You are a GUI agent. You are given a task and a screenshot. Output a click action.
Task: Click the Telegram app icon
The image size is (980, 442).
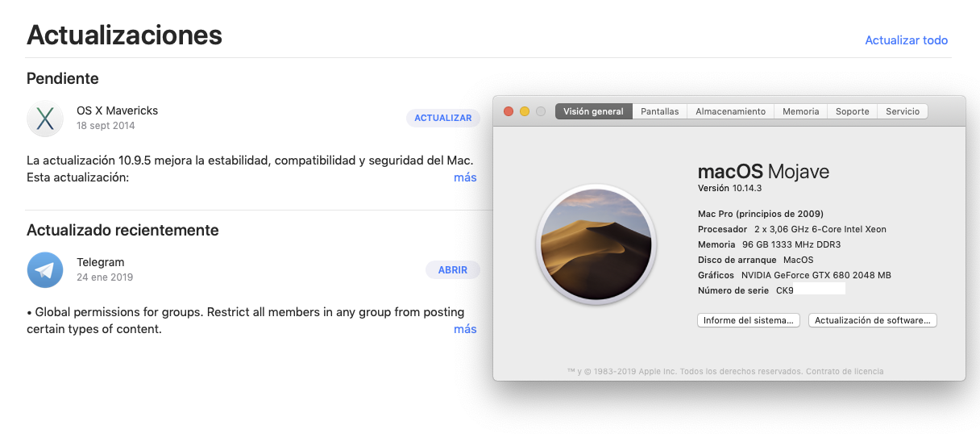point(45,270)
